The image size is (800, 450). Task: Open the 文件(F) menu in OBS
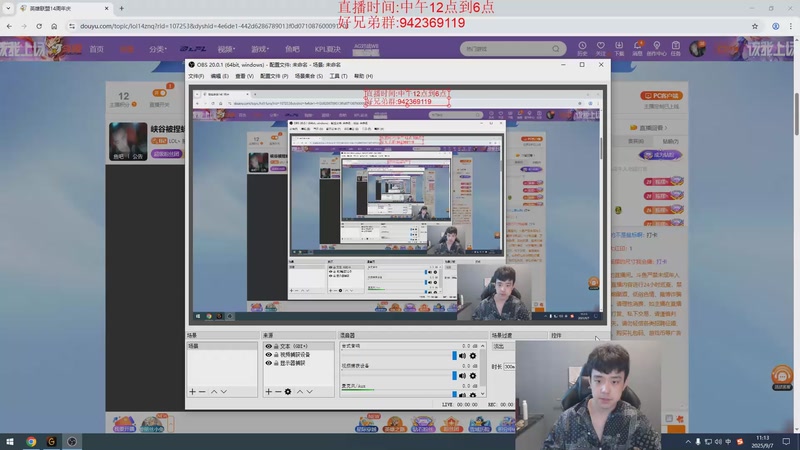point(196,76)
